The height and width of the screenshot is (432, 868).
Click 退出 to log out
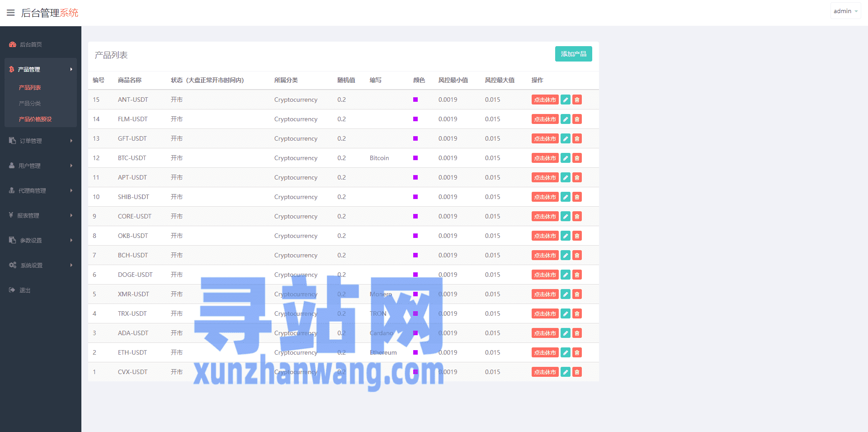(x=25, y=290)
